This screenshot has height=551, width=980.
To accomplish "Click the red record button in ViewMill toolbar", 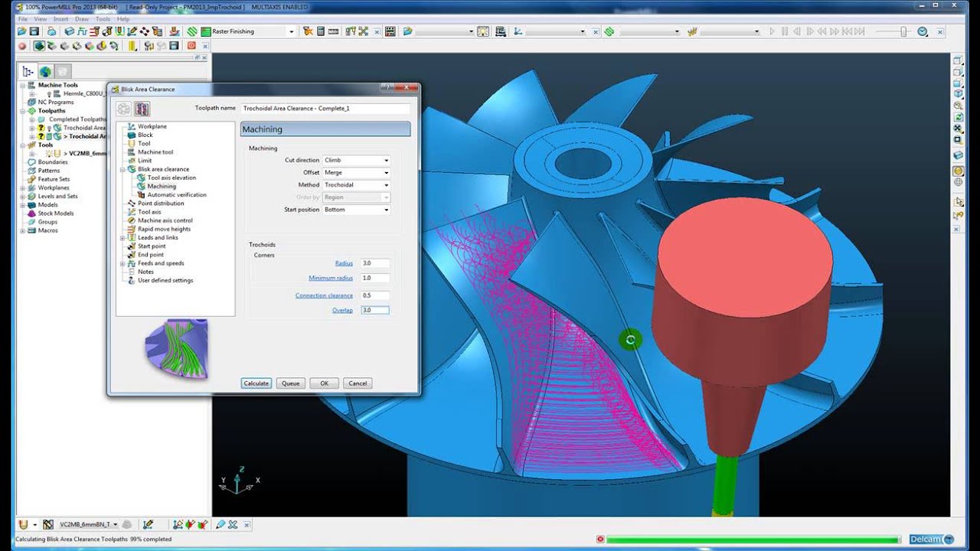I will (x=22, y=46).
